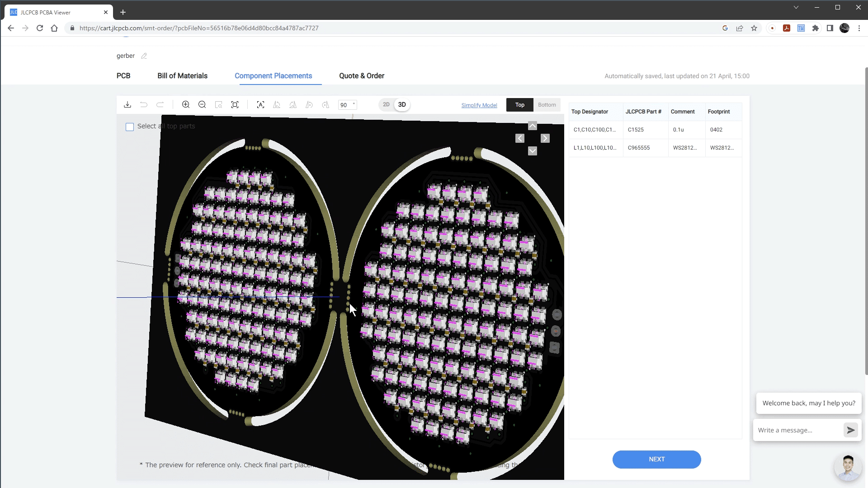Click the download icon in viewer toolbar
The width and height of the screenshot is (868, 488).
pyautogui.click(x=127, y=105)
